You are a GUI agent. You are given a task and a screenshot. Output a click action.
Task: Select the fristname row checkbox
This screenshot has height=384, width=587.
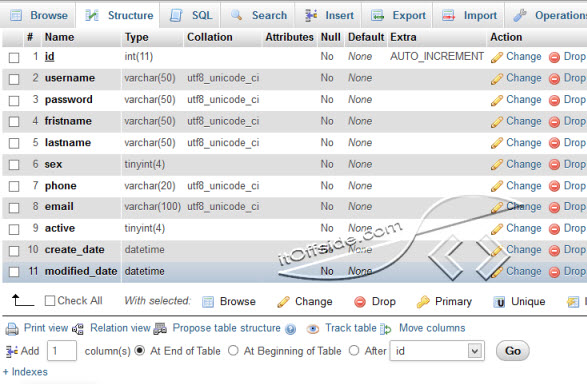pyautogui.click(x=14, y=122)
